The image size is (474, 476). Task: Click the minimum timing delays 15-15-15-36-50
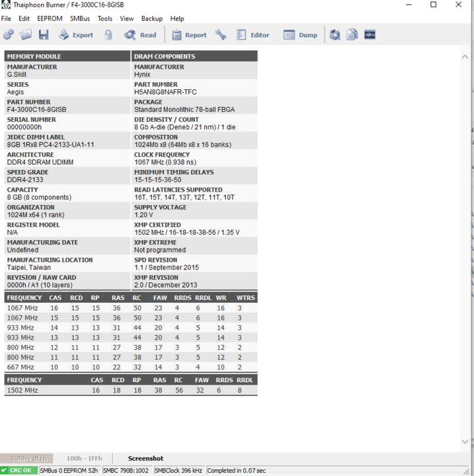[157, 180]
